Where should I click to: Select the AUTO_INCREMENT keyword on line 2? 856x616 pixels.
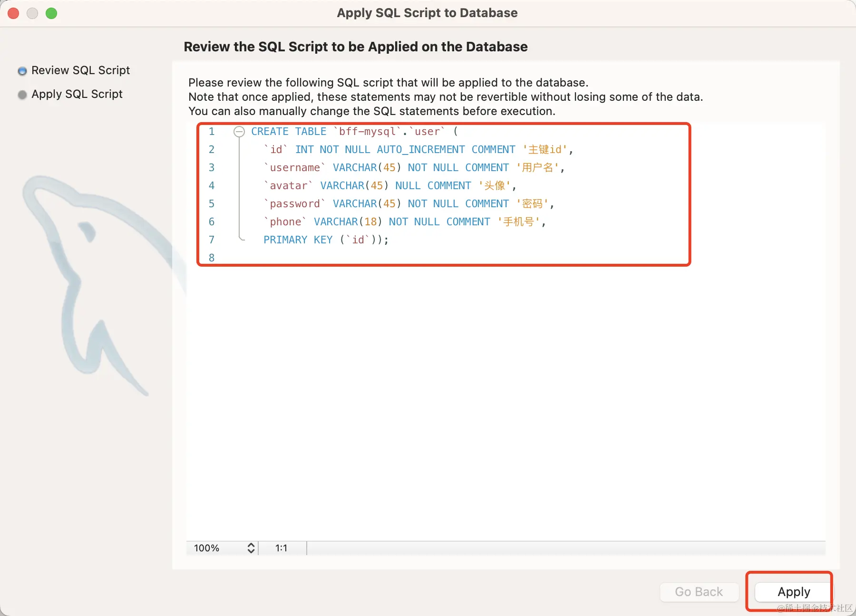click(x=420, y=149)
